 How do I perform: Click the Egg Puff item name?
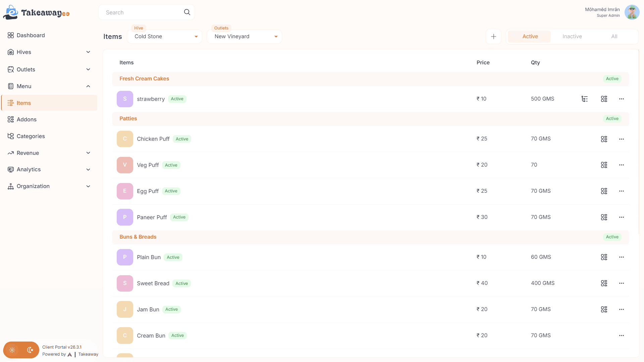click(148, 191)
